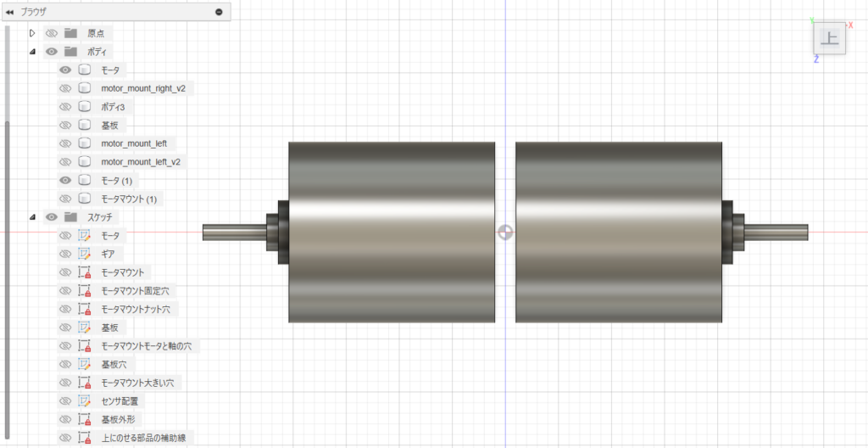868x448 pixels.
Task: Hide the モータ (1) body
Action: [x=65, y=181]
